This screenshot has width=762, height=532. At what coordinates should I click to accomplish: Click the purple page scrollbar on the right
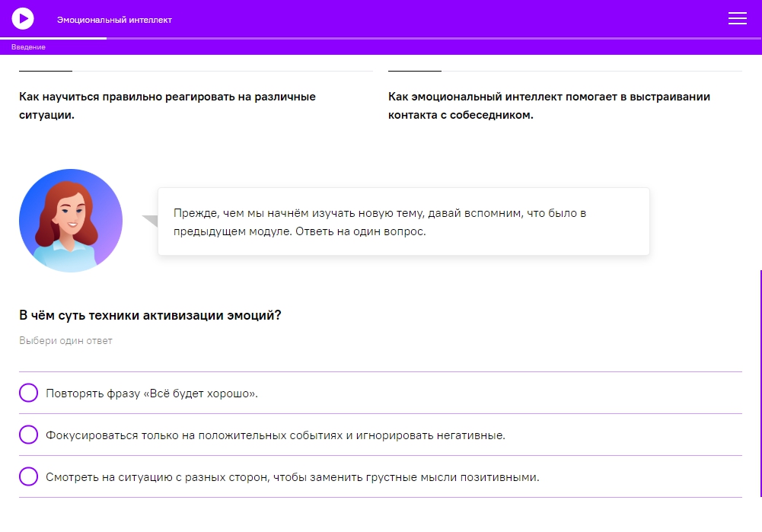pos(760,381)
